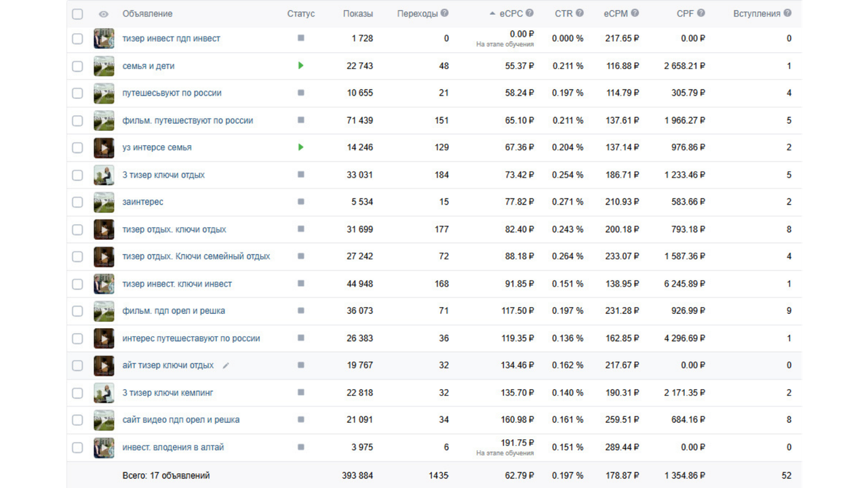Click the status square for инвест. влодения в алтай
Screen dimensions: 868x488
(x=300, y=447)
